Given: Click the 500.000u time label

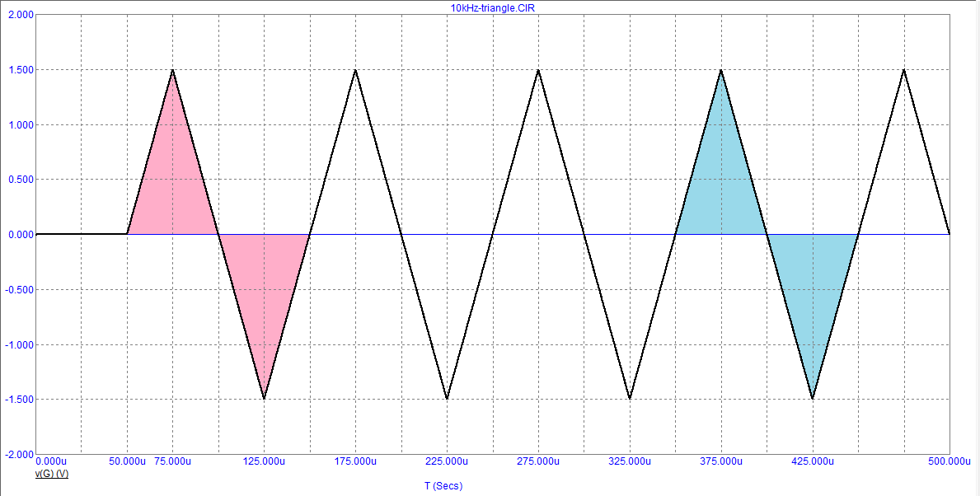Looking at the screenshot, I should point(949,461).
